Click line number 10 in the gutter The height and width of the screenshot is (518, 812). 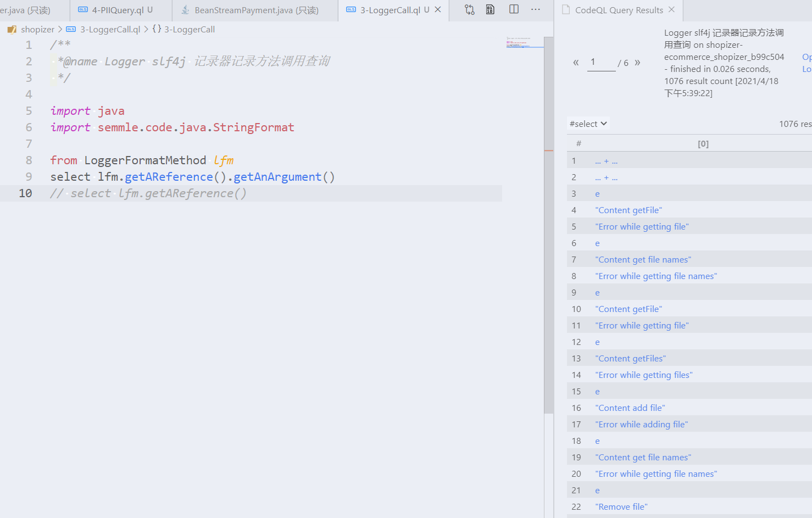pyautogui.click(x=25, y=193)
